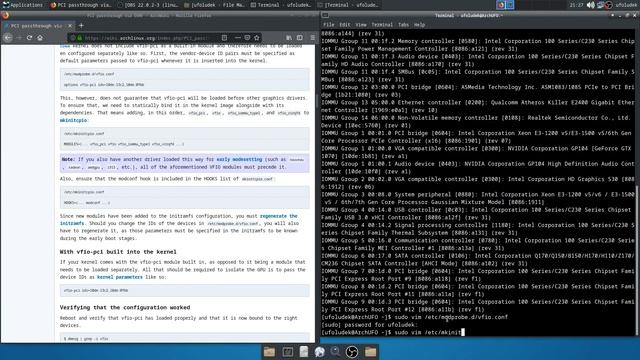Screen dimensions: 640x360
Task: Click the volume speaker icon in system tray
Action: 591,5
